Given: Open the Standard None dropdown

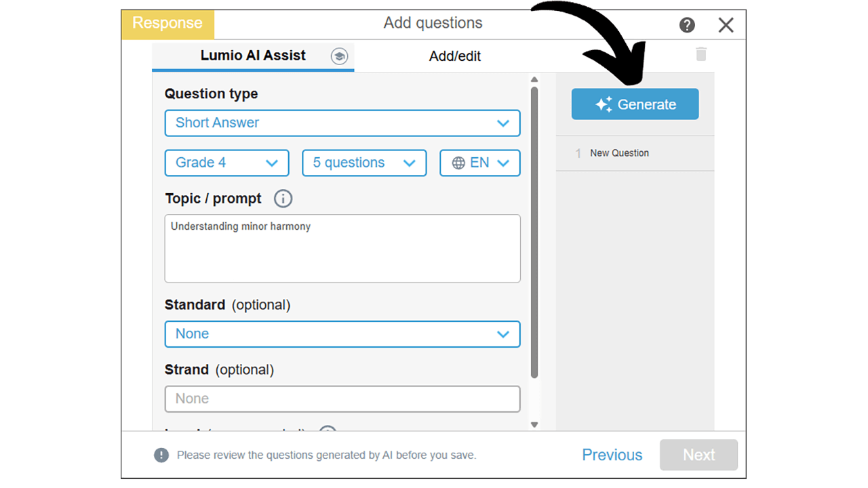Looking at the screenshot, I should coord(342,333).
